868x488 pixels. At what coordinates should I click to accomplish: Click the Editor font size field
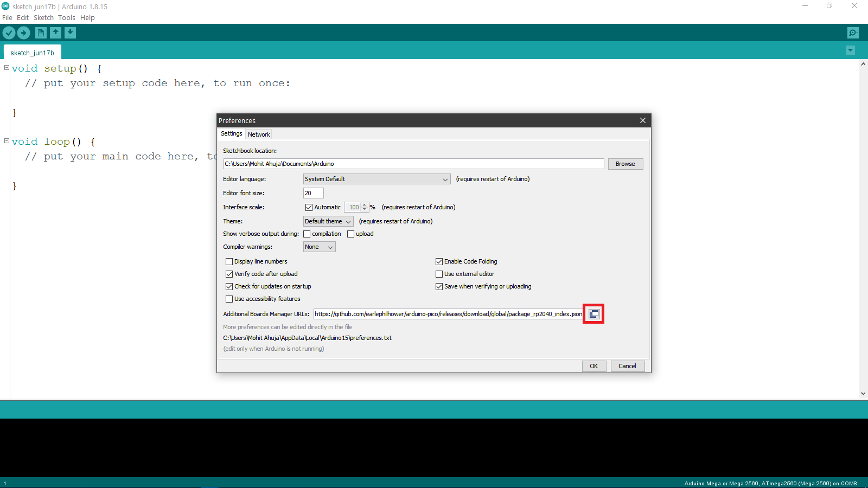(313, 193)
